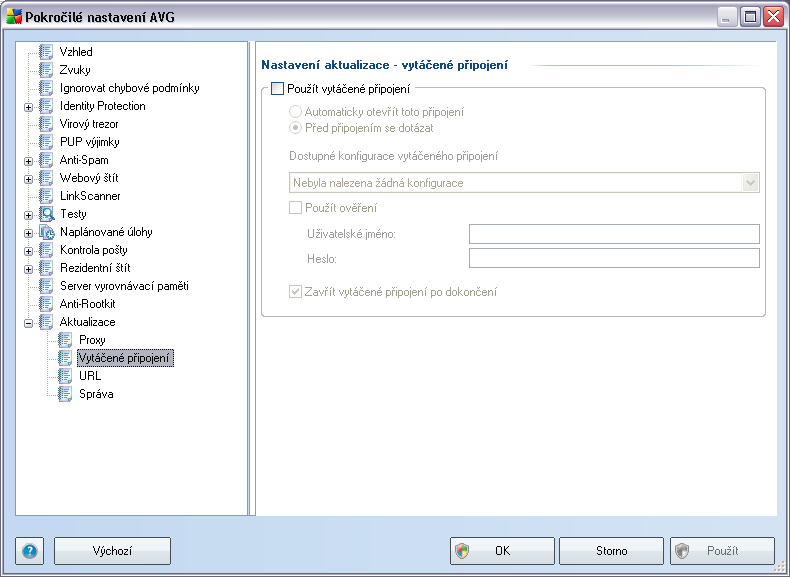Click the Testy magnifier icon

click(46, 214)
